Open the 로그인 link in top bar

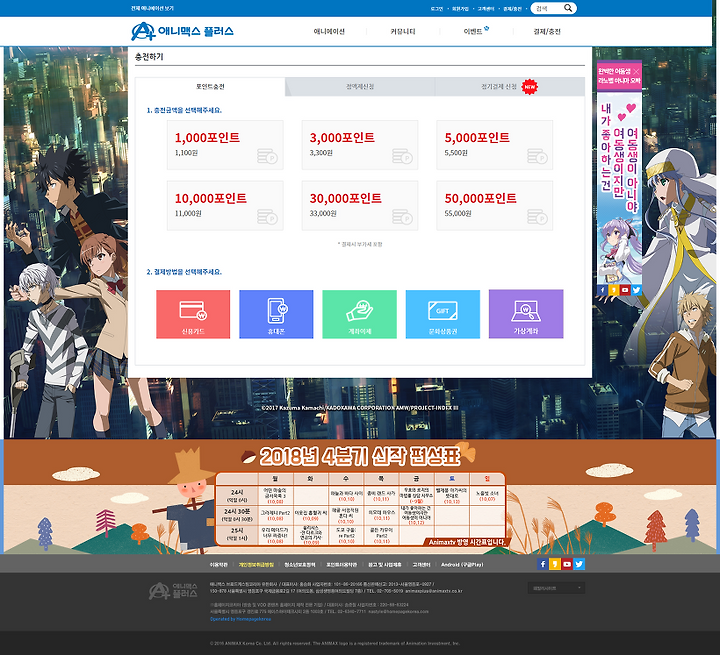(x=437, y=9)
